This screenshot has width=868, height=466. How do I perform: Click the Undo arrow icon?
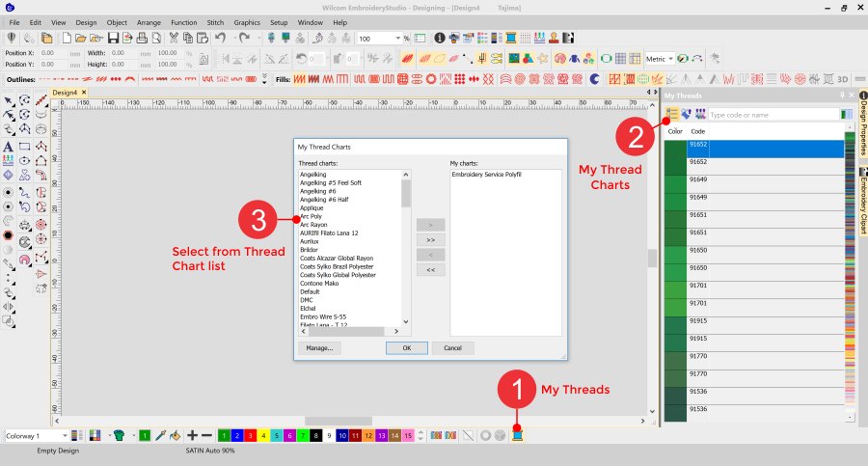[x=221, y=39]
